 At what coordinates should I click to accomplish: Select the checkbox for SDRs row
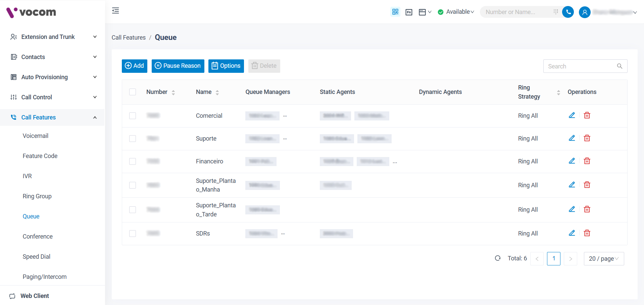133,234
